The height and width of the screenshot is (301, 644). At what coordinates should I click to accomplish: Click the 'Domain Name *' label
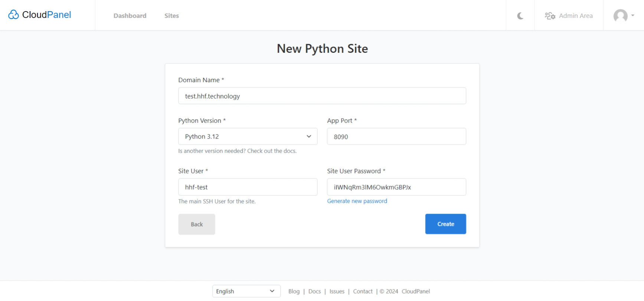[201, 80]
